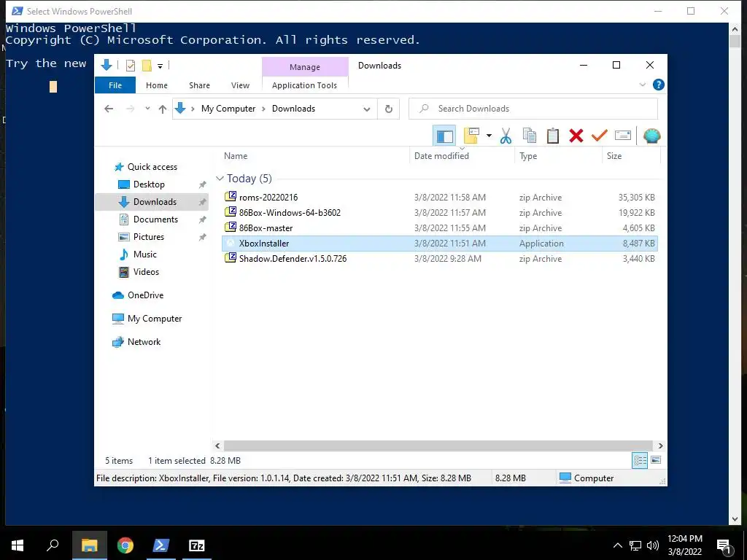Open My Computer in the navigation pane
The image size is (747, 560).
(155, 319)
